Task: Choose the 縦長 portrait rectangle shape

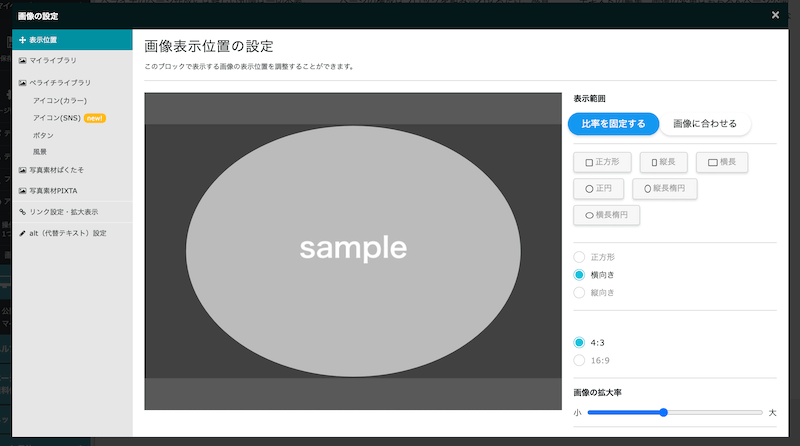Action: tap(663, 161)
